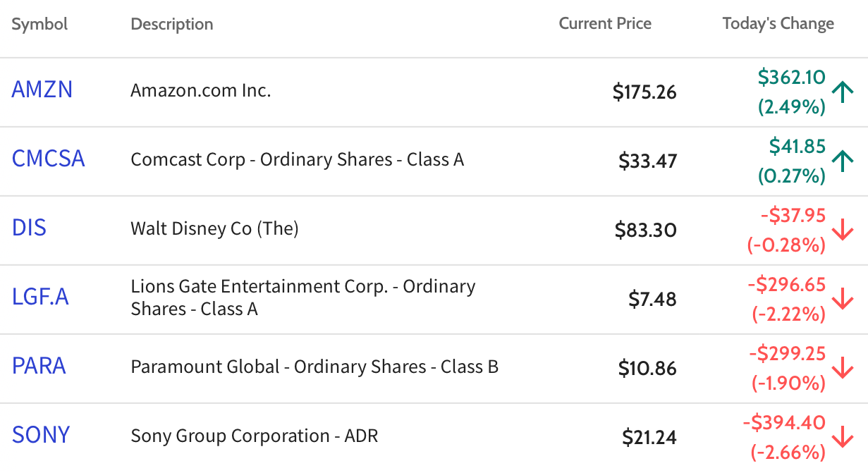Screen dimensions: 868x473
Task: Sort by the Description column header
Action: (172, 24)
